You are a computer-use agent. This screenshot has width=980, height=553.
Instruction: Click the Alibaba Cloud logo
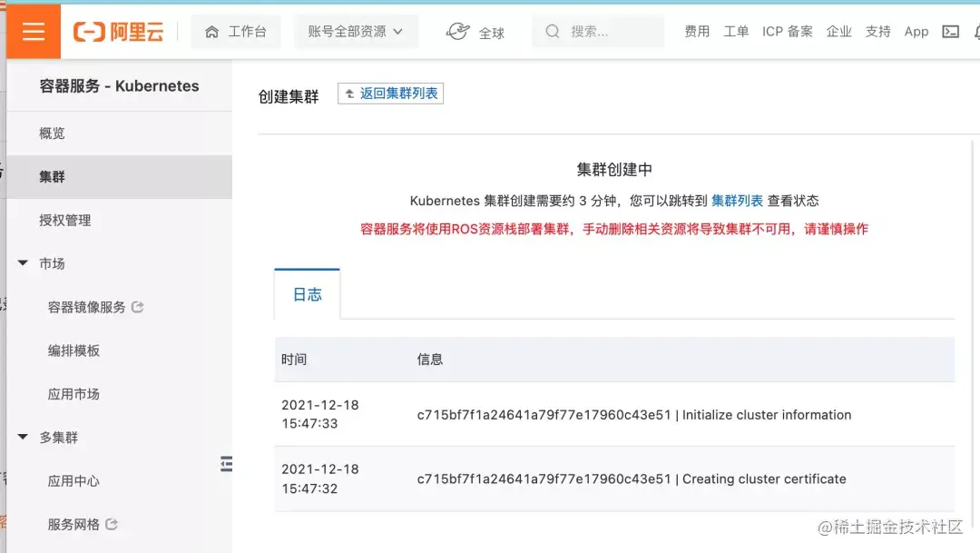click(x=119, y=31)
